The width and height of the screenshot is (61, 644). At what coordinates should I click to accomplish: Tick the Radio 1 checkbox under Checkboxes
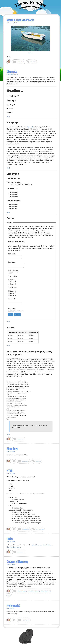(x=9, y=291)
